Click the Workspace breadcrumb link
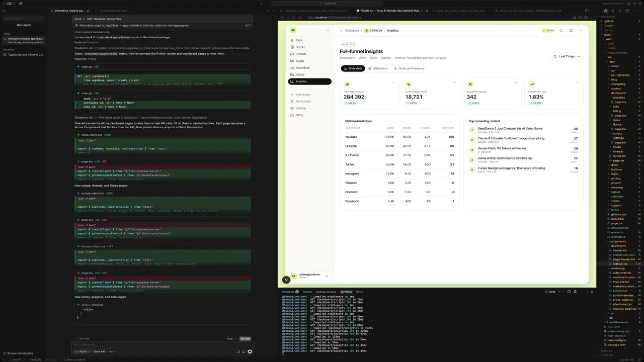Image resolution: width=644 pixels, height=362 pixels. (x=352, y=31)
